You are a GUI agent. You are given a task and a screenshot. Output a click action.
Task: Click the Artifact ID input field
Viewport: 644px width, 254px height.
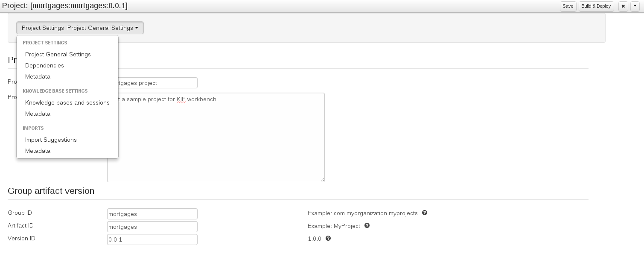[x=152, y=227]
